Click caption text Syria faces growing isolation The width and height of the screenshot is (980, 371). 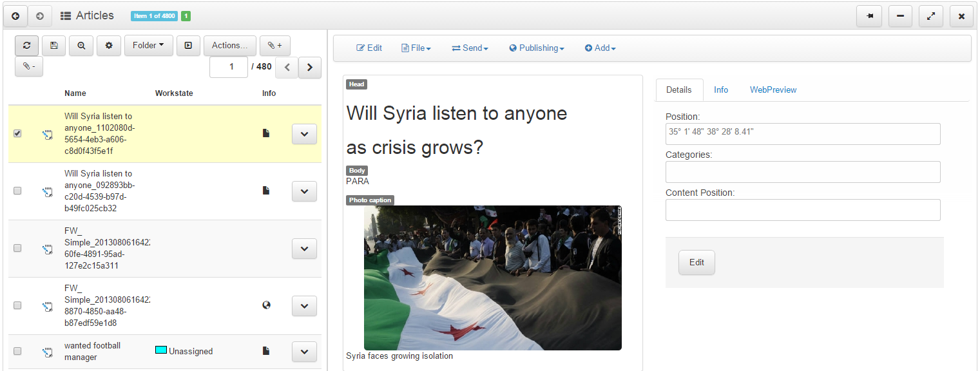pyautogui.click(x=399, y=356)
